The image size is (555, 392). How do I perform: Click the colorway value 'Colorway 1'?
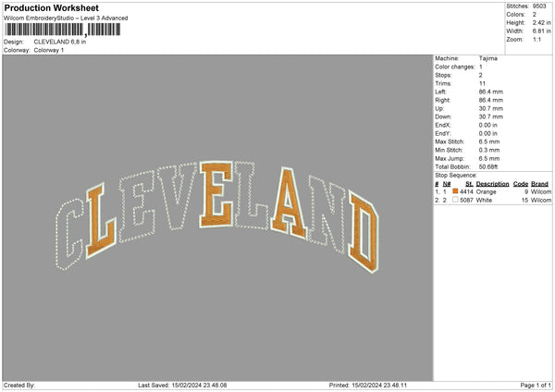(49, 50)
